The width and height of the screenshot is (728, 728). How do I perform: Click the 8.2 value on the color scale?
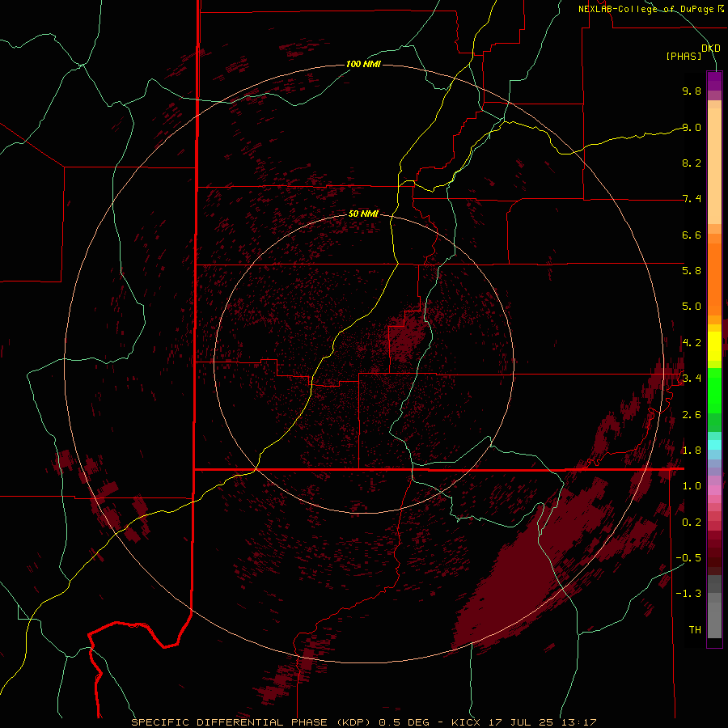tap(692, 163)
